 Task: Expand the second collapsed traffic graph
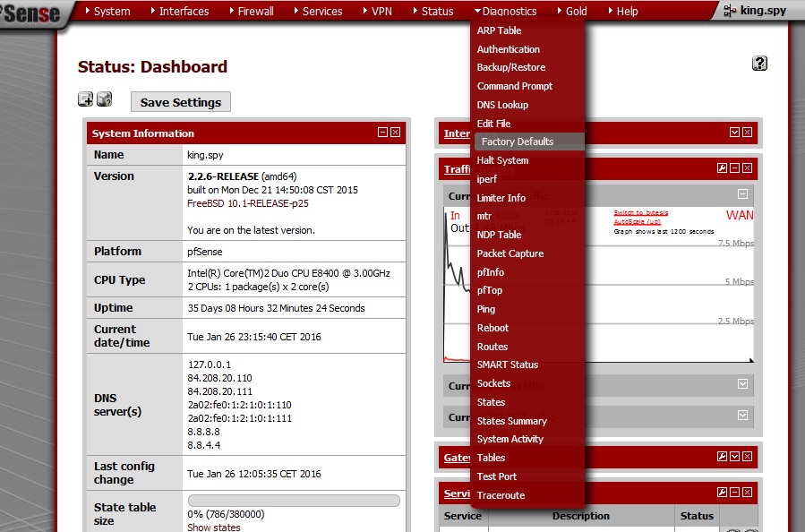[742, 384]
